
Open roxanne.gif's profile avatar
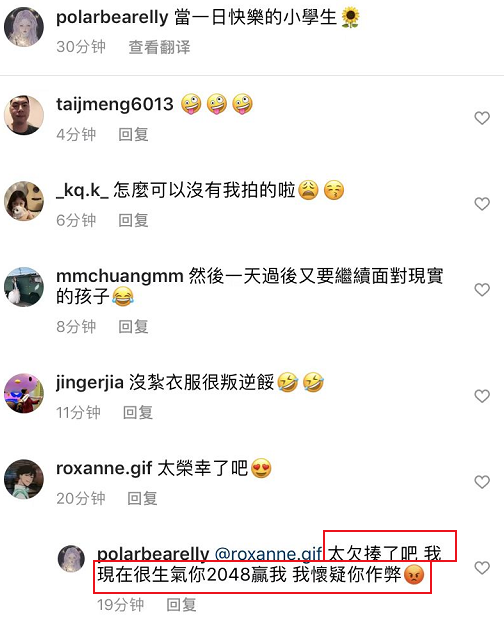click(24, 479)
